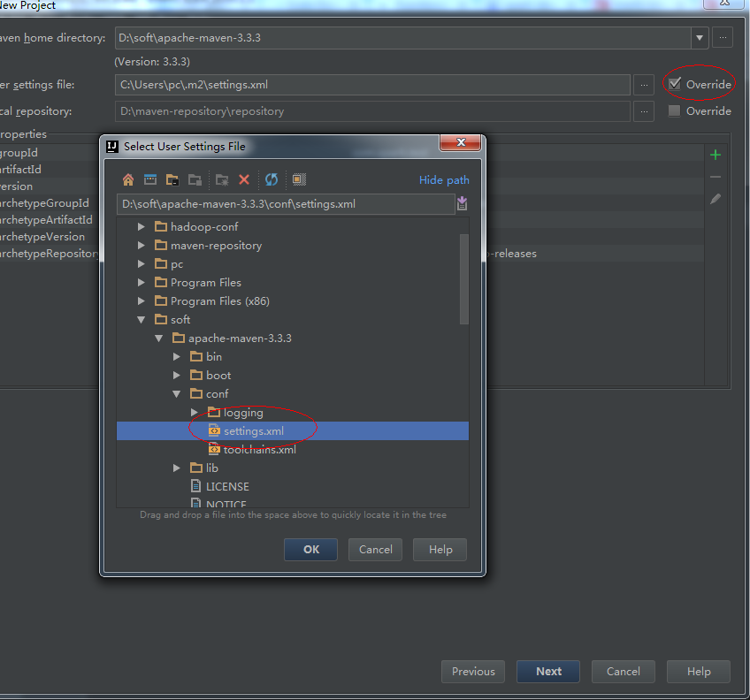Edit property with the pencil icon
The width and height of the screenshot is (750, 700).
click(716, 199)
